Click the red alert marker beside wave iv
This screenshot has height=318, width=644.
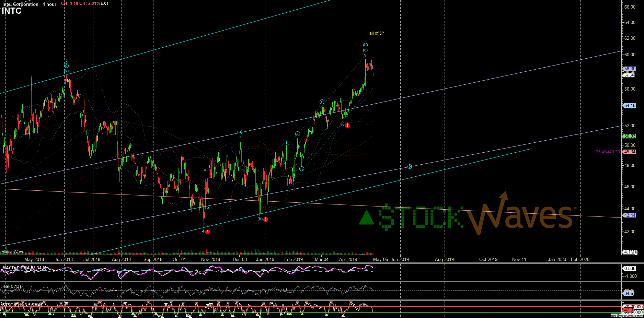coord(347,126)
